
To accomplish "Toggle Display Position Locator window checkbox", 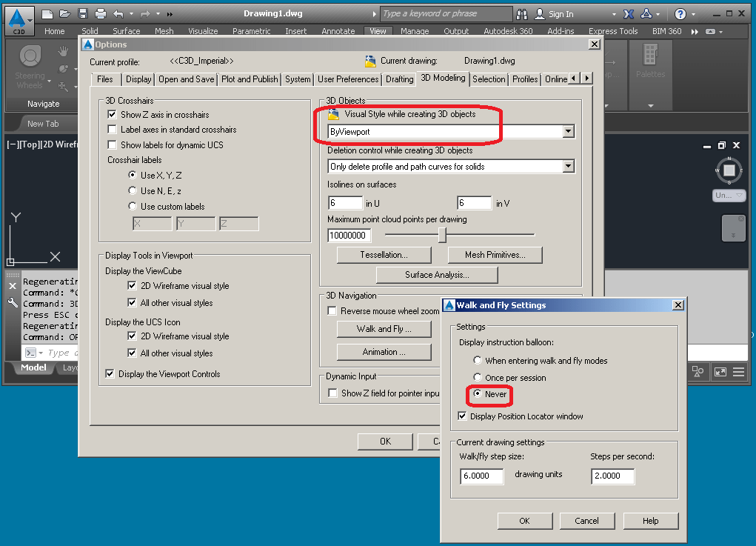I will pos(462,416).
